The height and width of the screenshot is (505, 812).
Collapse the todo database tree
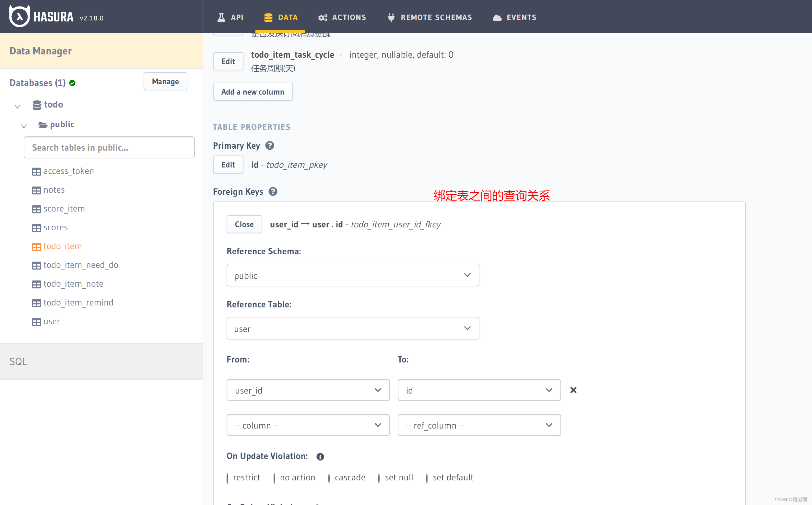[x=18, y=107]
